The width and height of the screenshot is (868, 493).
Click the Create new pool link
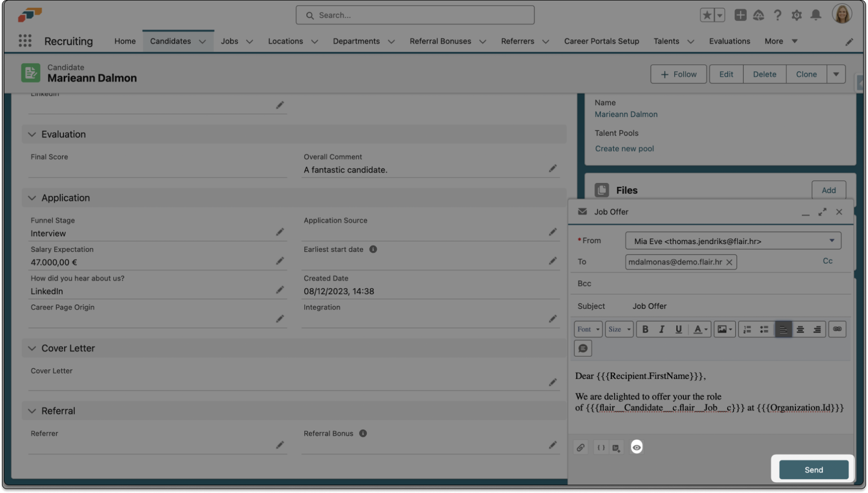coord(624,149)
